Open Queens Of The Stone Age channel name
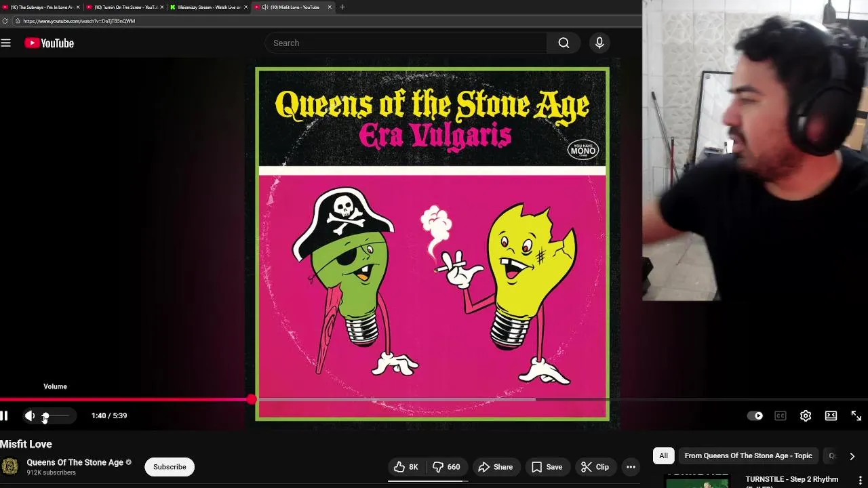868x488 pixels. 75,462
